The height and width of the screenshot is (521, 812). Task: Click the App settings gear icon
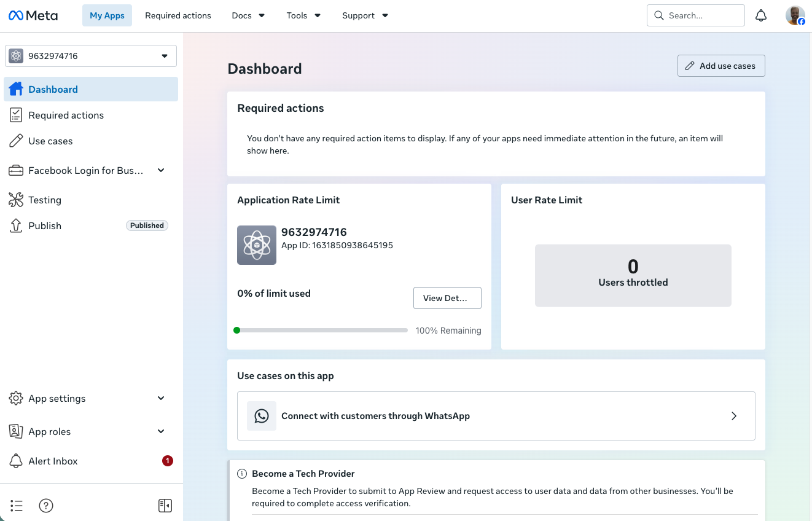coord(16,398)
